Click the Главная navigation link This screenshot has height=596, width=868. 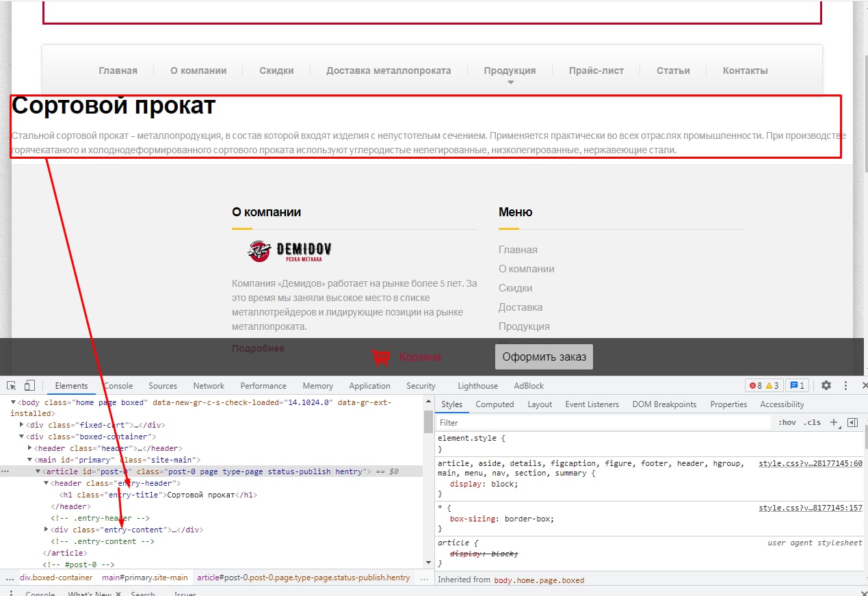(x=118, y=70)
